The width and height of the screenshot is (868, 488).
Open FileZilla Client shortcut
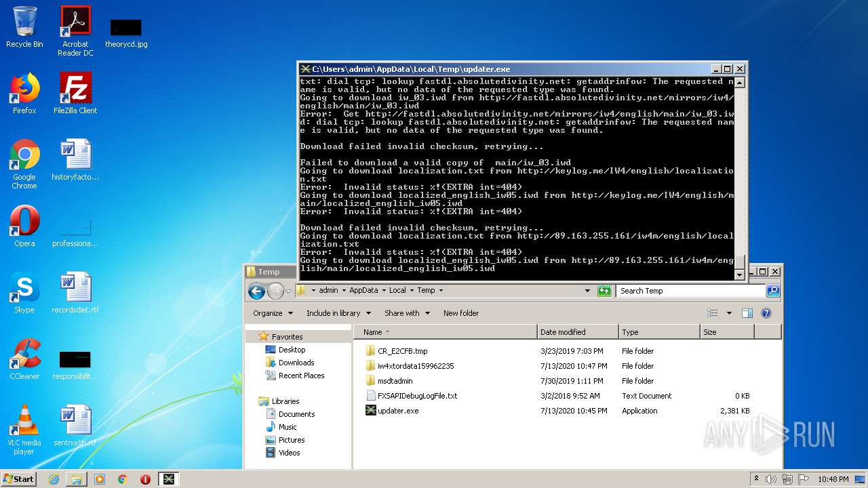(x=75, y=94)
